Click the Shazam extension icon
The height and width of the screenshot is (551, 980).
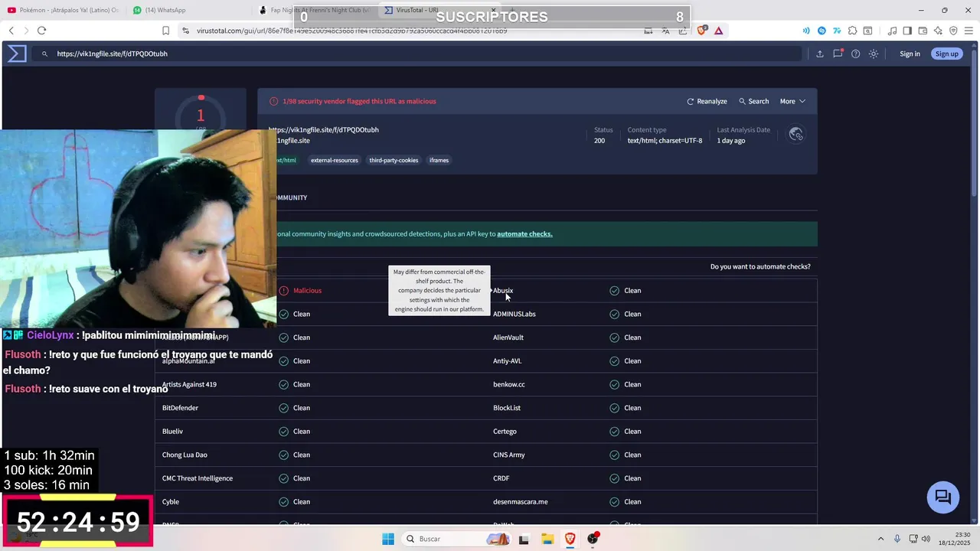coord(822,31)
